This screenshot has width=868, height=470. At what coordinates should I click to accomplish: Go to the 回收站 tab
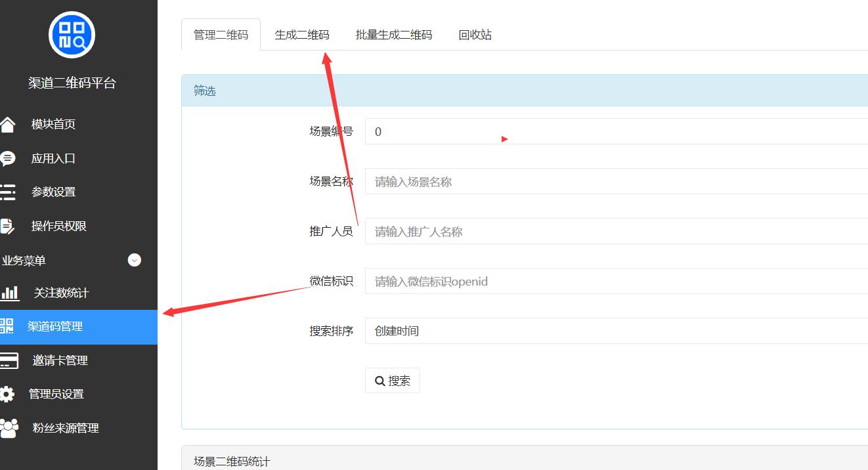[x=475, y=35]
